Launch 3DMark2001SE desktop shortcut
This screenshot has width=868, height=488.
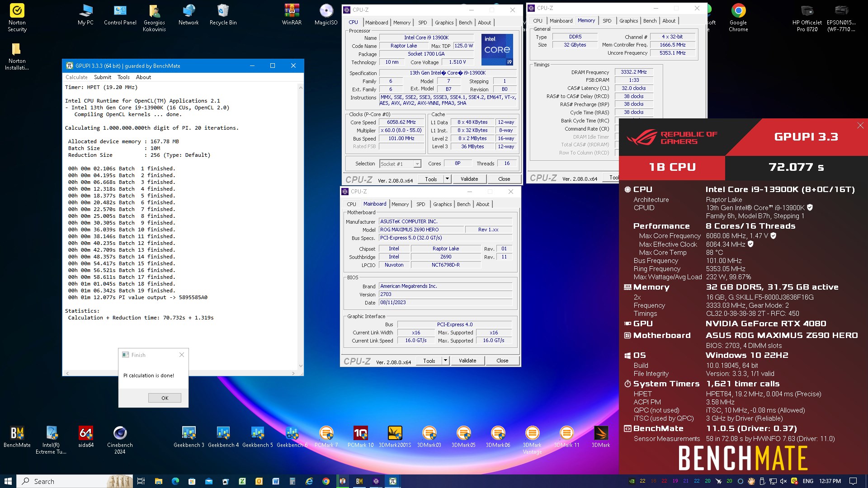pyautogui.click(x=395, y=437)
